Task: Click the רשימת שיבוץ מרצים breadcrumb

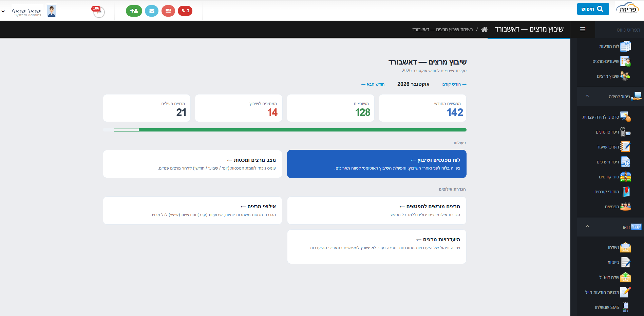Action: pos(442,30)
